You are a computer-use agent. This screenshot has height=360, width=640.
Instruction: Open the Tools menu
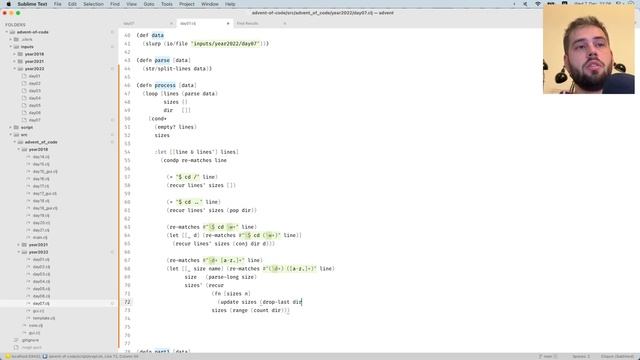(x=167, y=4)
